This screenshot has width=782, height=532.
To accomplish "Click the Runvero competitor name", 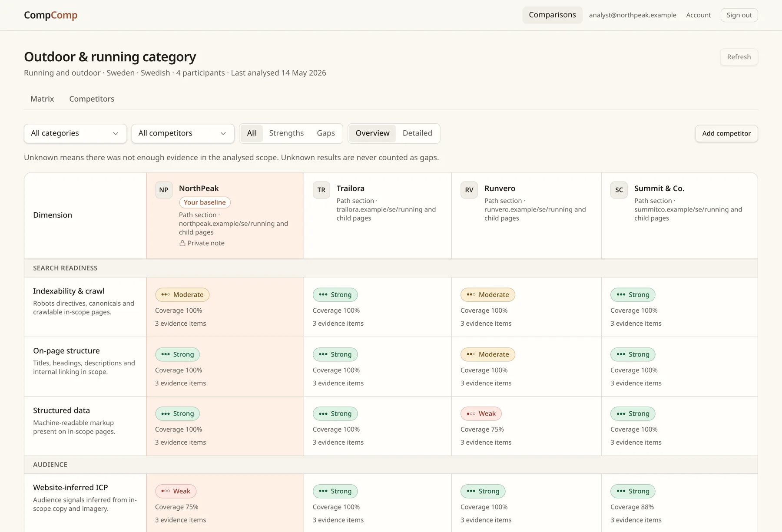I will [x=500, y=188].
